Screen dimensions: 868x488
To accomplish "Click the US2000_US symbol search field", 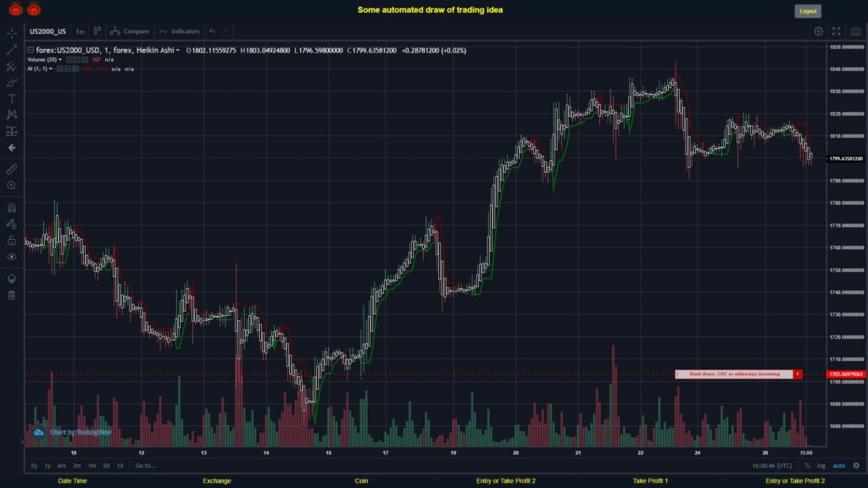I will coord(47,31).
